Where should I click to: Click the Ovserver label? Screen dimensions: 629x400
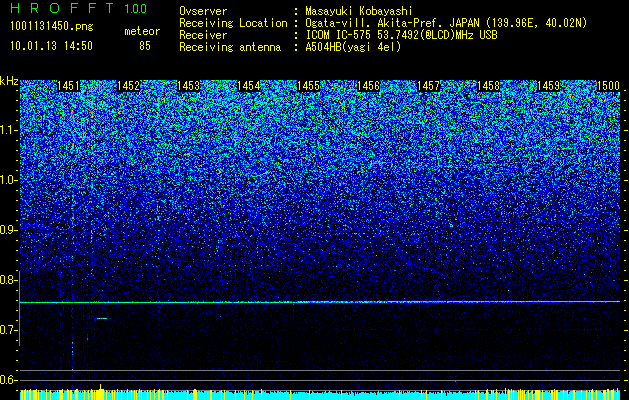[x=203, y=11]
